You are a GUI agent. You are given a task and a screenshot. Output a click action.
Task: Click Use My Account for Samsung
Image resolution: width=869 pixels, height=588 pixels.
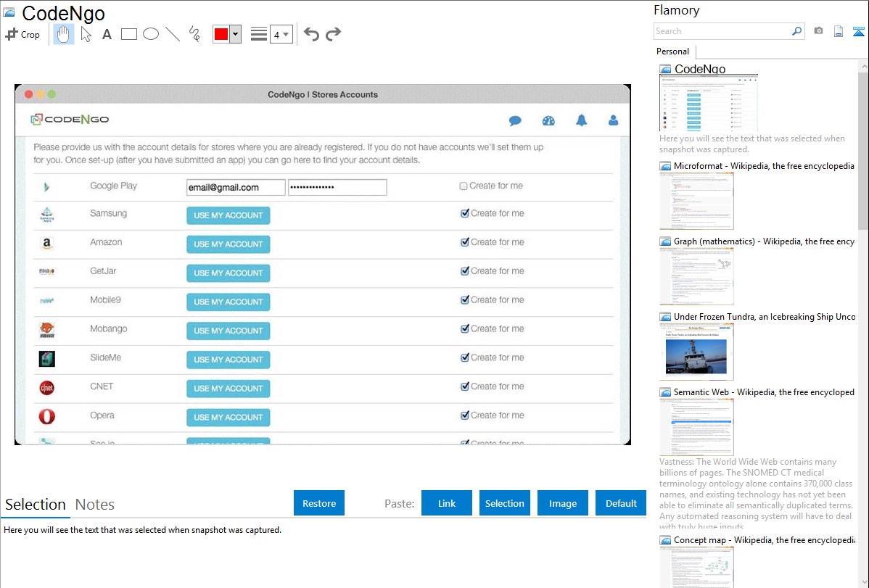228,215
